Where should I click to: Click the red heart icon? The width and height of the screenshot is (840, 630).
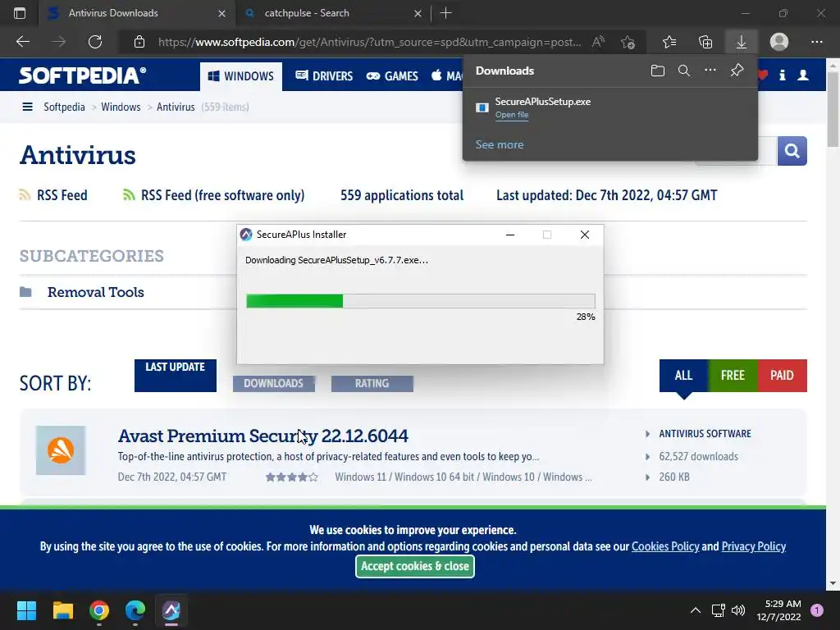[764, 75]
